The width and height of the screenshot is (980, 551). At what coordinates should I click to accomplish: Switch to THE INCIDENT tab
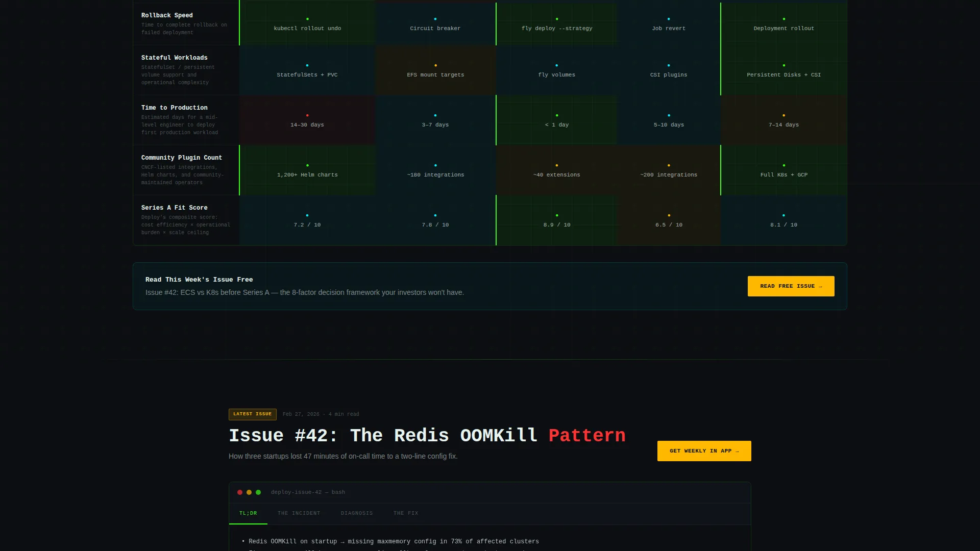click(x=299, y=513)
